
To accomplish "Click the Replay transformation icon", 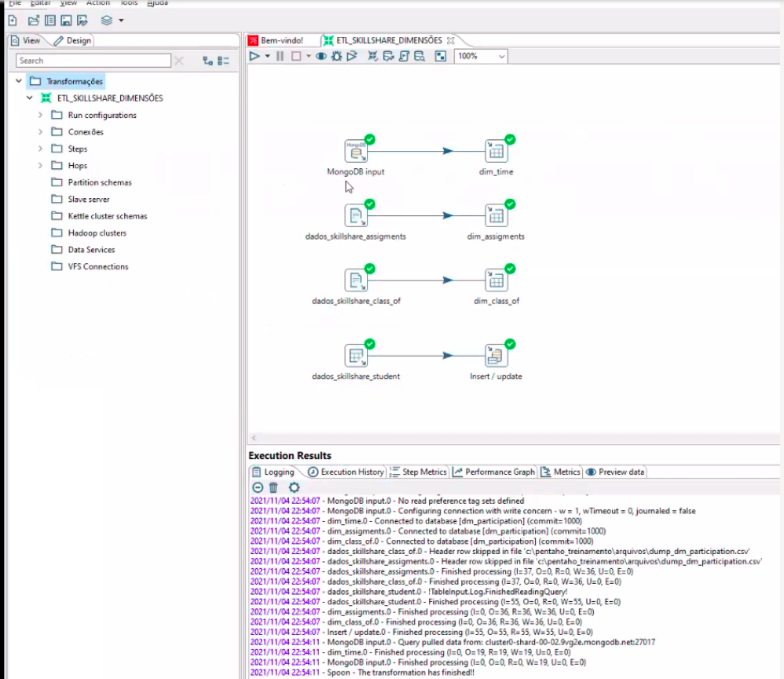I will 353,56.
